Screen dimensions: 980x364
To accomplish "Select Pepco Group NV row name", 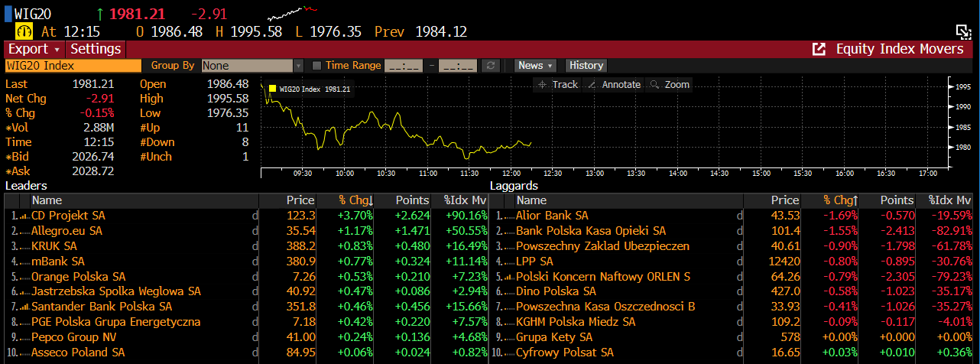I will (73, 337).
